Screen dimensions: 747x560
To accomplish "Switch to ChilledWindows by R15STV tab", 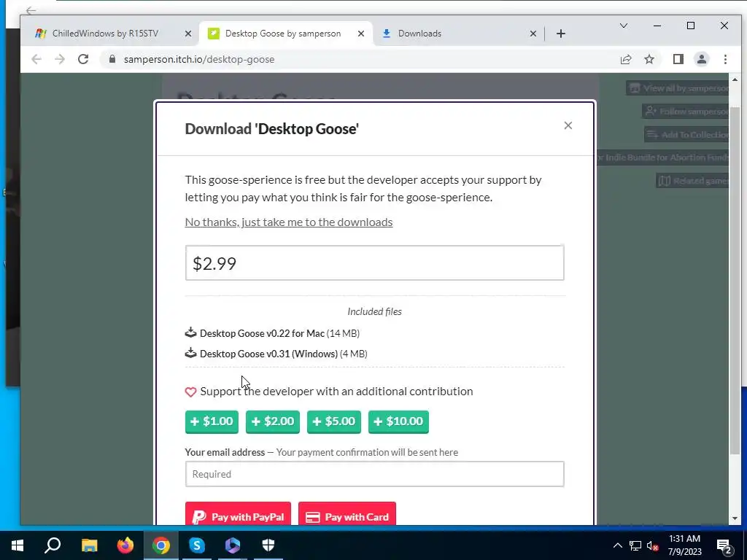I will click(x=105, y=34).
